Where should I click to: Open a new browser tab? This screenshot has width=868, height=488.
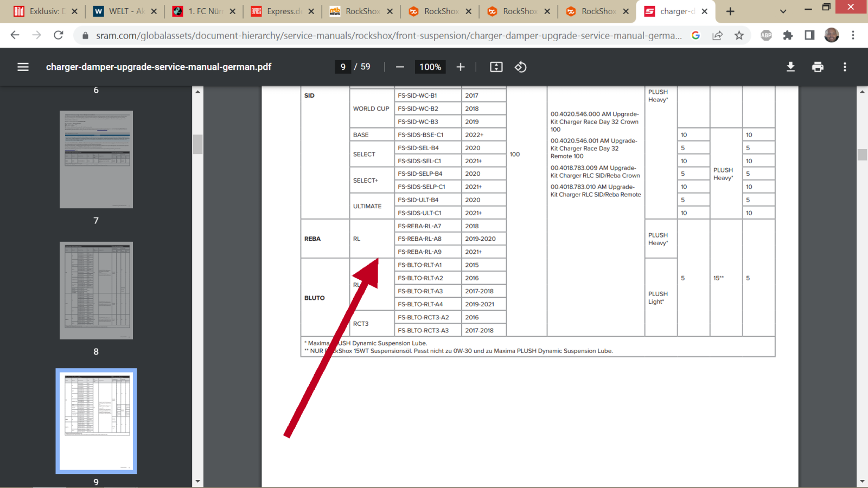[x=730, y=11]
